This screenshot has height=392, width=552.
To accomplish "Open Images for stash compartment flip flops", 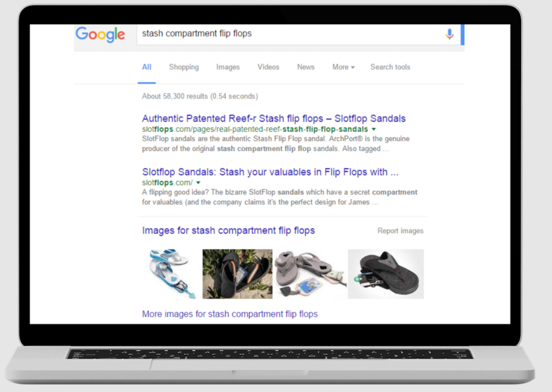I will (229, 231).
